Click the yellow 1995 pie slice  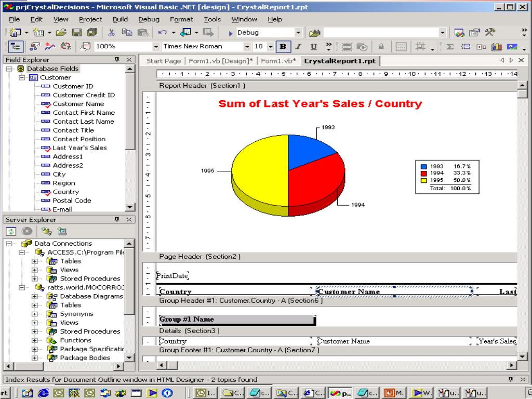coord(260,170)
